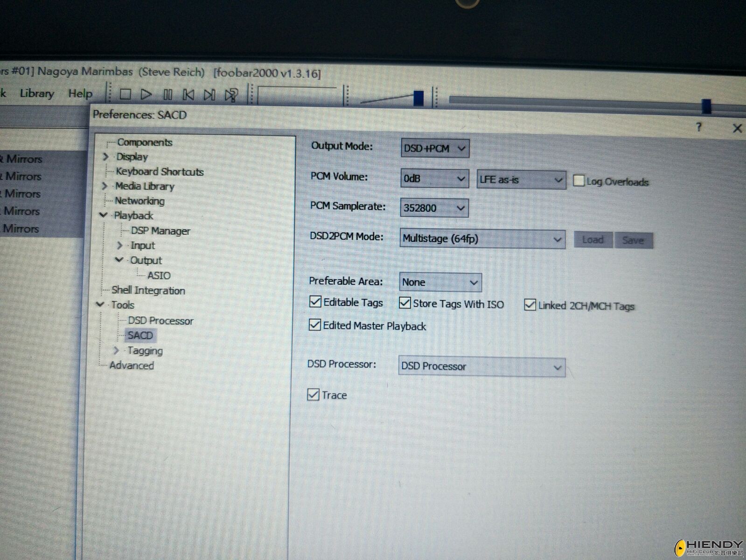Open the DSD2PCM Mode Multistage dropdown
This screenshot has width=746, height=560.
click(x=482, y=239)
